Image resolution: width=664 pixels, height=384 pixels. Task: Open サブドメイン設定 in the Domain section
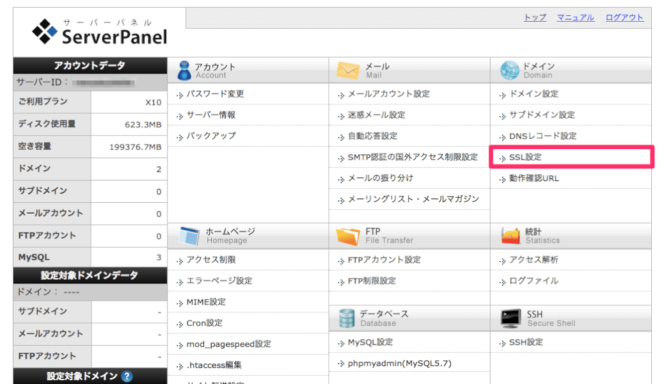tap(542, 115)
